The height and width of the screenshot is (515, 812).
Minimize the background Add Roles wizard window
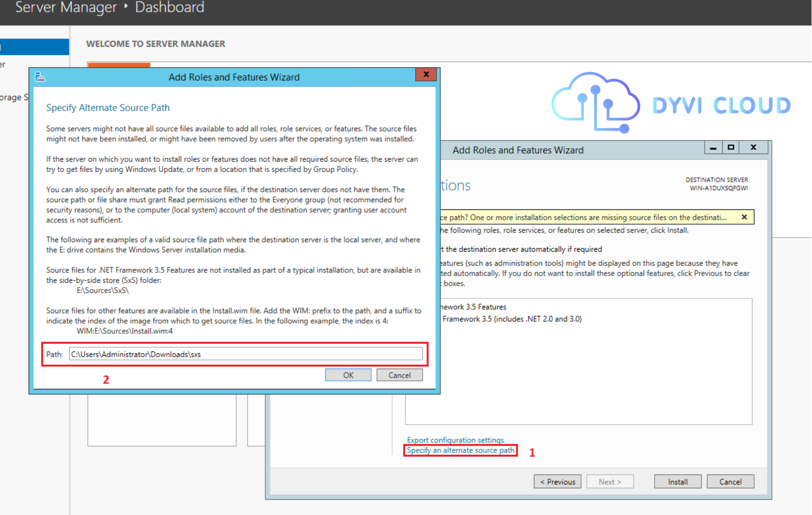(713, 147)
